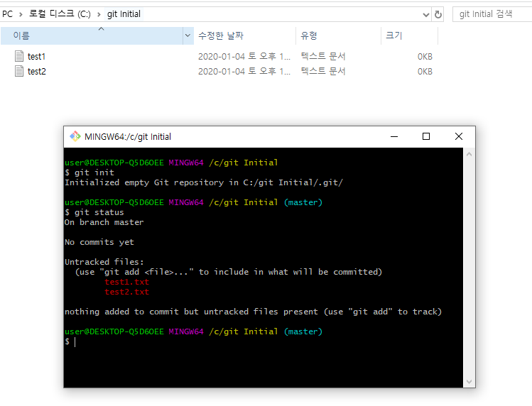The width and height of the screenshot is (532, 406).
Task: Go to PC in the breadcrumb
Action: click(x=8, y=14)
